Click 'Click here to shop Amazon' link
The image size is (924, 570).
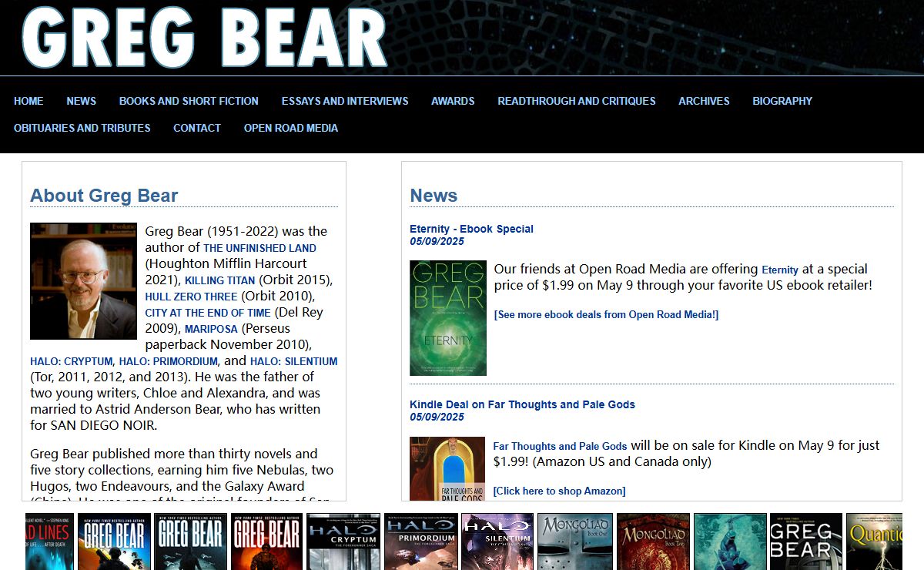click(x=559, y=491)
